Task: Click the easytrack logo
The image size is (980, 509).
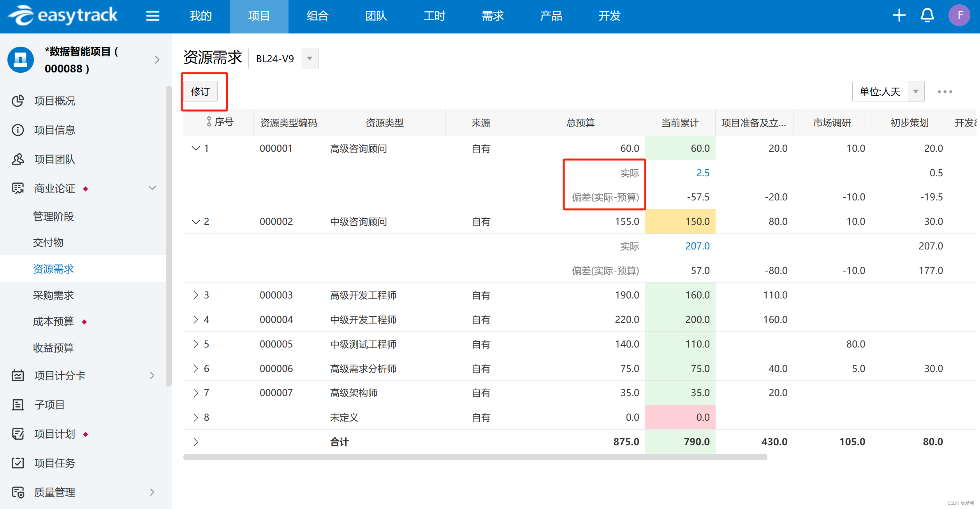Action: [63, 16]
